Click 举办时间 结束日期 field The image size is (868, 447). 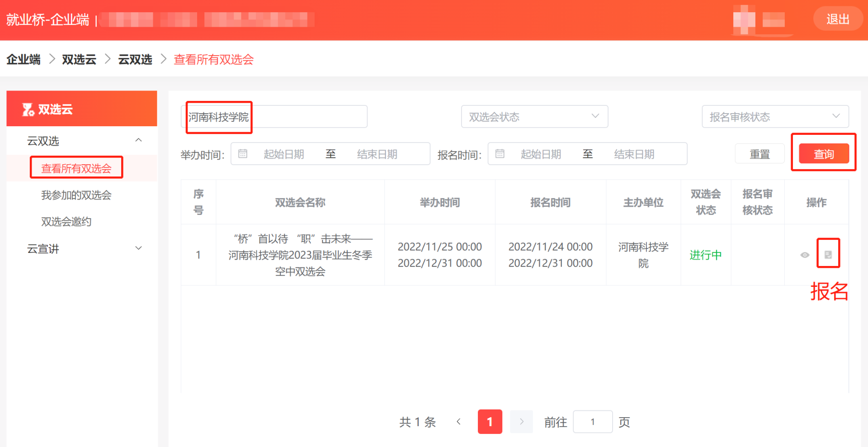coord(377,154)
